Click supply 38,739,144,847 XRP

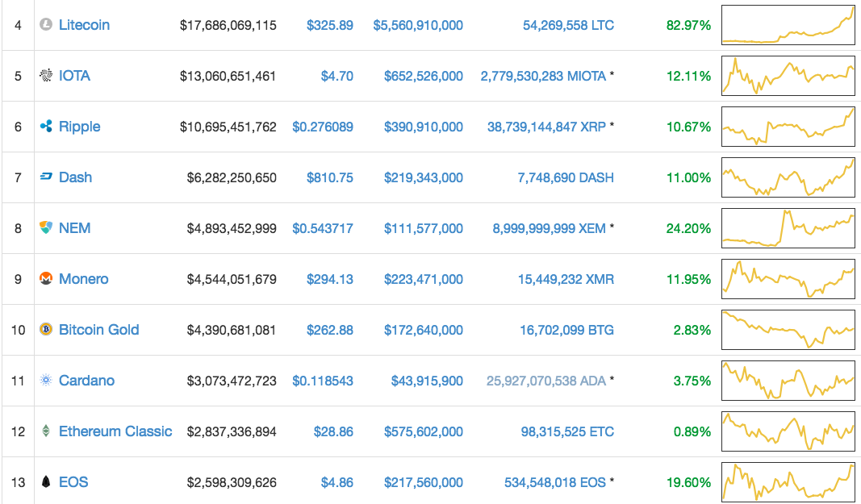(547, 127)
